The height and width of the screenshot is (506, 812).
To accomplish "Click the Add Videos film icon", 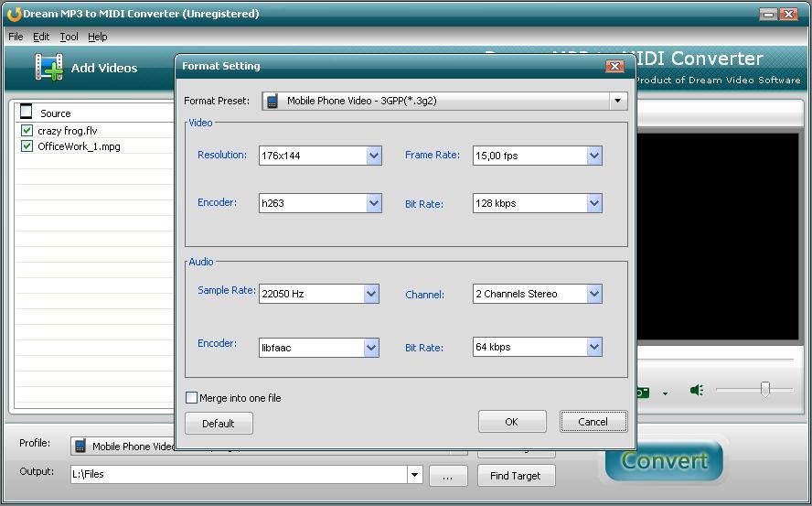I will [49, 67].
